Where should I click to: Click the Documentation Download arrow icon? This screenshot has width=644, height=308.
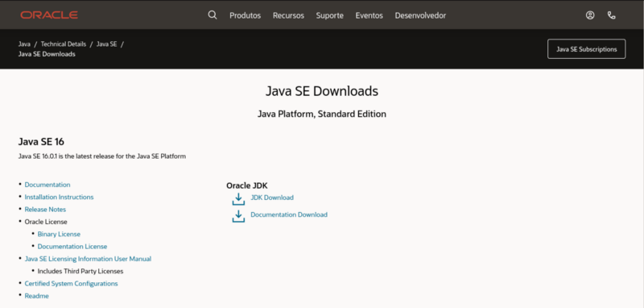click(x=238, y=216)
